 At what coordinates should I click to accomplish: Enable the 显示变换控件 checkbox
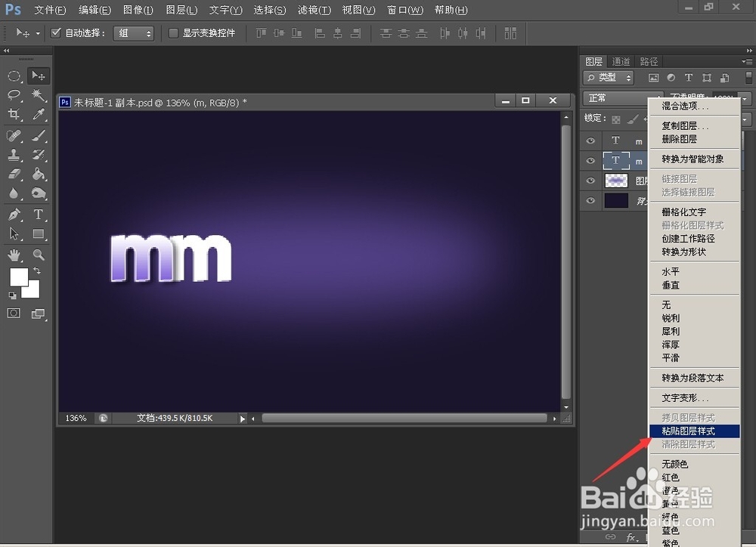pyautogui.click(x=173, y=32)
